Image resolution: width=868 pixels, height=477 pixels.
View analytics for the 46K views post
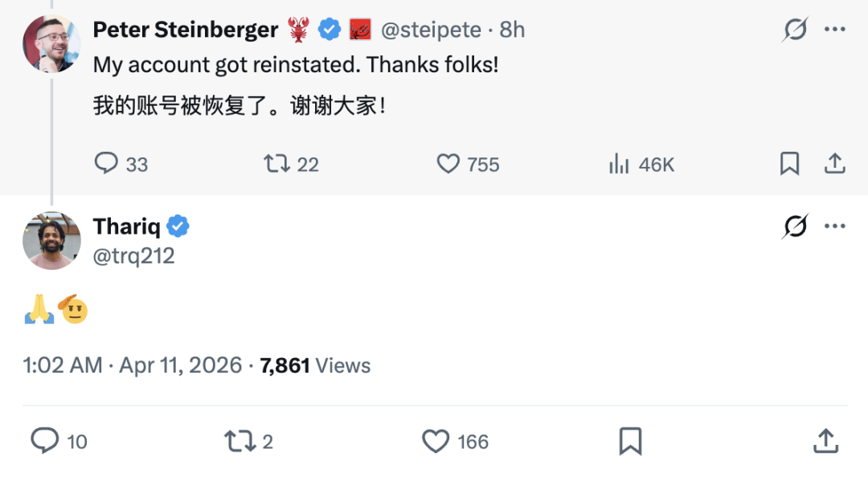[619, 164]
